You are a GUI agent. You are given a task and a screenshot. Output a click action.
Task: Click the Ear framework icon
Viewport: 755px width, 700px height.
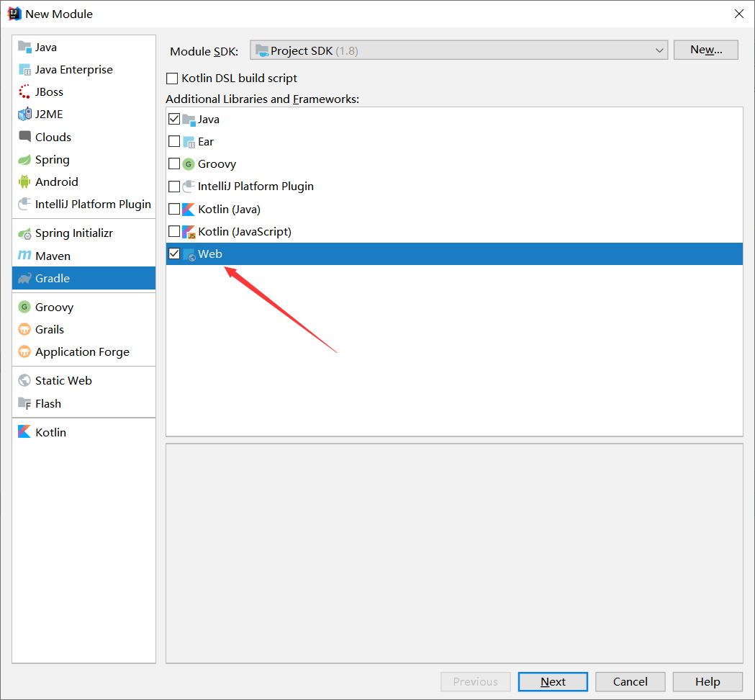click(x=189, y=142)
